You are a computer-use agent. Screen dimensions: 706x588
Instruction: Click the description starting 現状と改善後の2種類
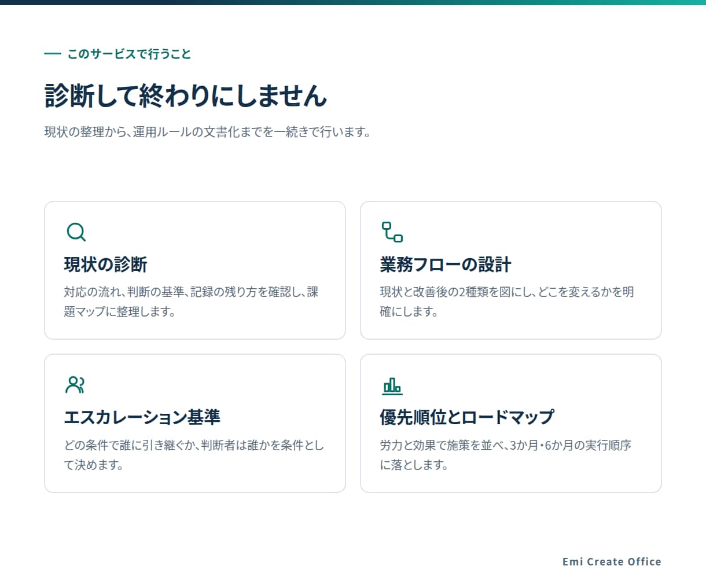coord(507,302)
